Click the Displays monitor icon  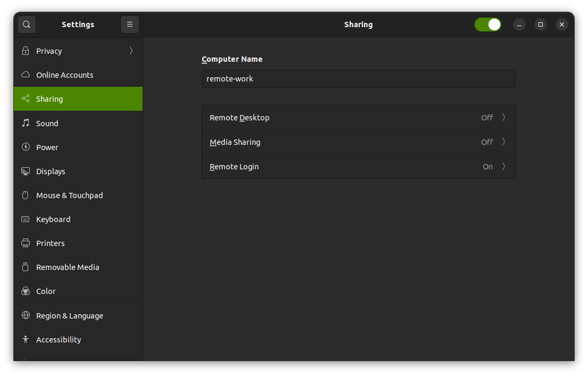tap(25, 171)
